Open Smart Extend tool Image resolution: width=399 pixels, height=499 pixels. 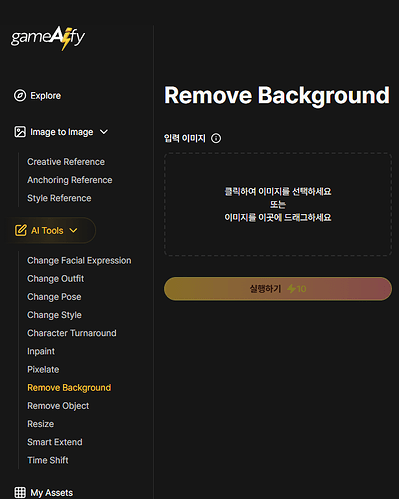55,442
